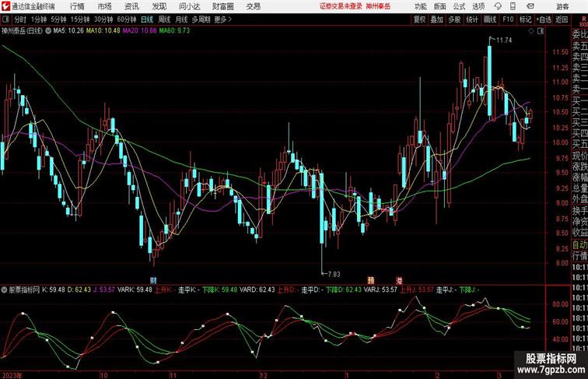Image resolution: width=588 pixels, height=379 pixels.
Task: Open the 市场 menu
Action: click(x=105, y=6)
